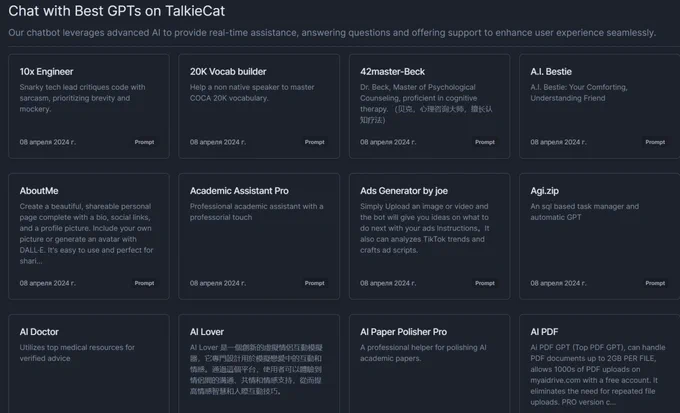Click the Prompt tag on 42master-Beck
Image resolution: width=680 pixels, height=413 pixels.
(x=485, y=142)
